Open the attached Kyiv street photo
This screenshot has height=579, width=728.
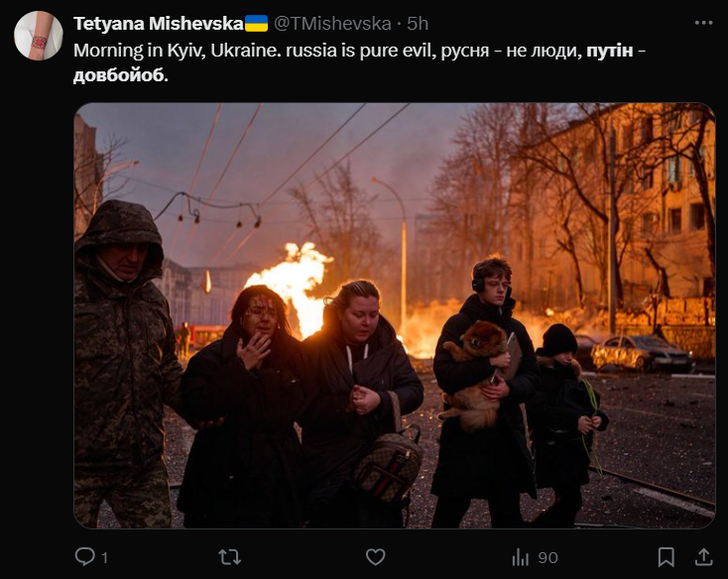(394, 315)
